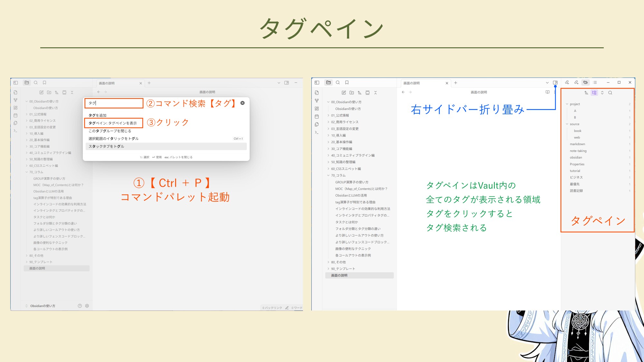Click the tags icon in right sidebar header
644x362 pixels.
tap(585, 83)
